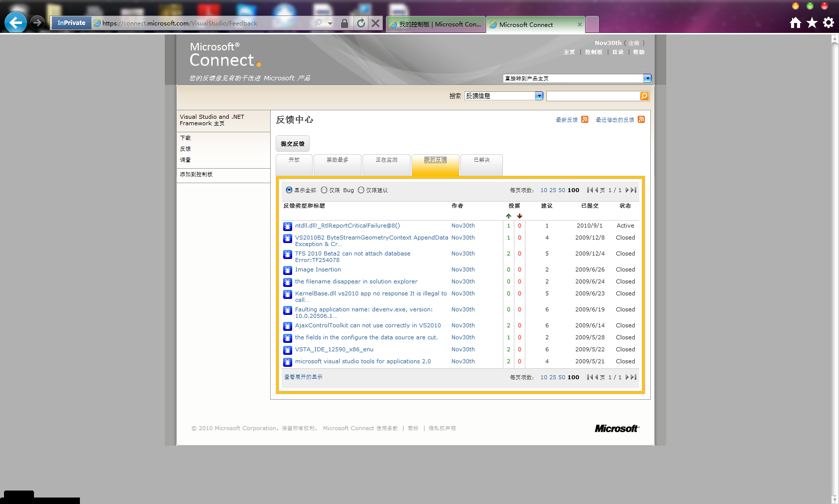This screenshot has width=839, height=504.
Task: Open 反馈 in the left sidebar
Action: coord(185,149)
